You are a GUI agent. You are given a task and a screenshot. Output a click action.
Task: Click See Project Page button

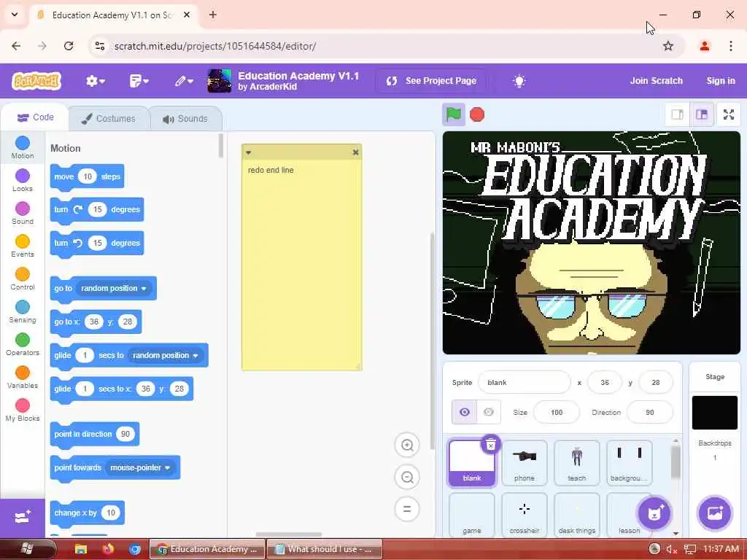coord(432,81)
